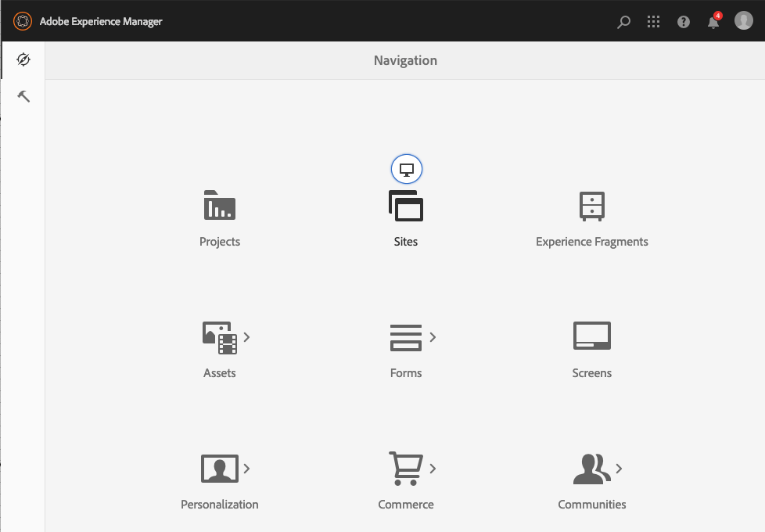Click the Screens monitor icon
Image resolution: width=765 pixels, height=532 pixels.
[591, 335]
